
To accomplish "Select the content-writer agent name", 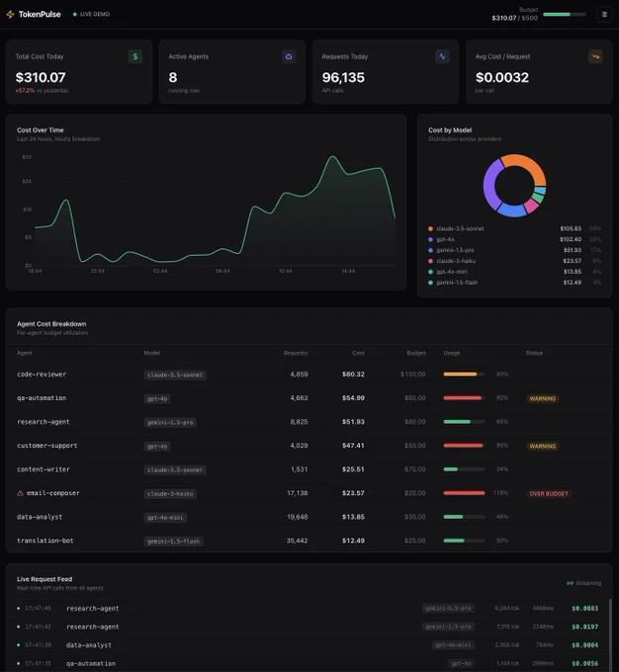I will [x=44, y=469].
